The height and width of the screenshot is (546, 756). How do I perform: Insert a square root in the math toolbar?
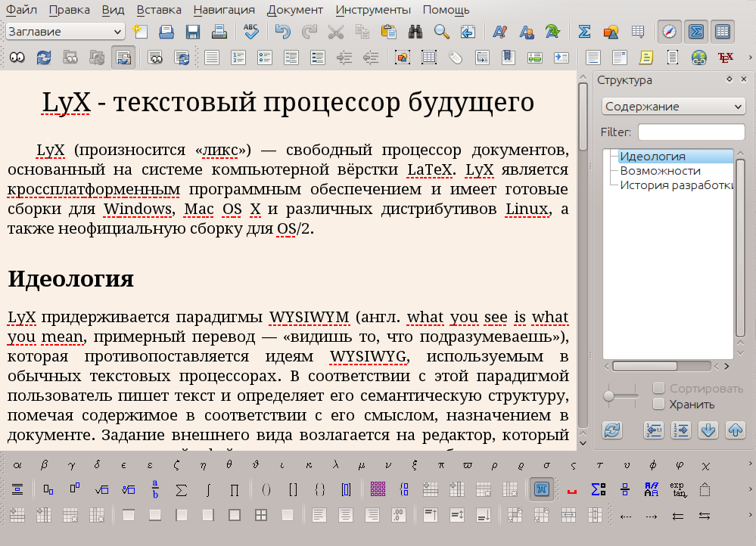pos(102,489)
